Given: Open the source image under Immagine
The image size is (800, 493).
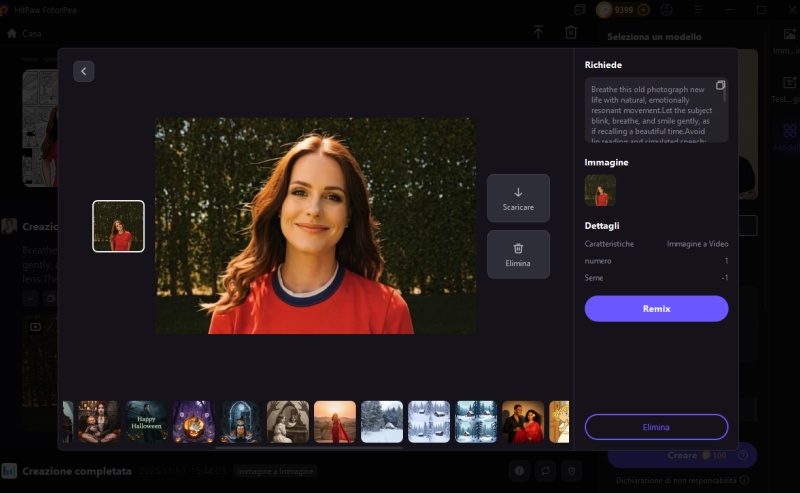Looking at the screenshot, I should click(x=600, y=190).
